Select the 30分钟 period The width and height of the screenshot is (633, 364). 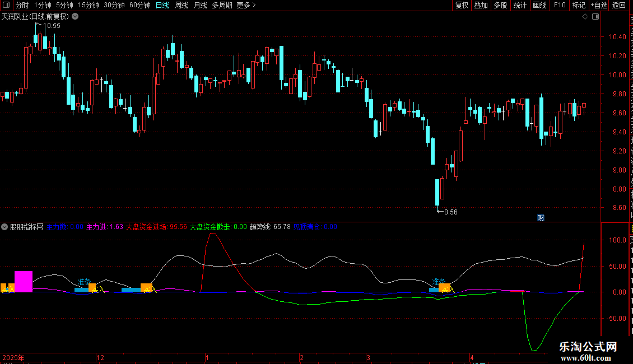(114, 5)
